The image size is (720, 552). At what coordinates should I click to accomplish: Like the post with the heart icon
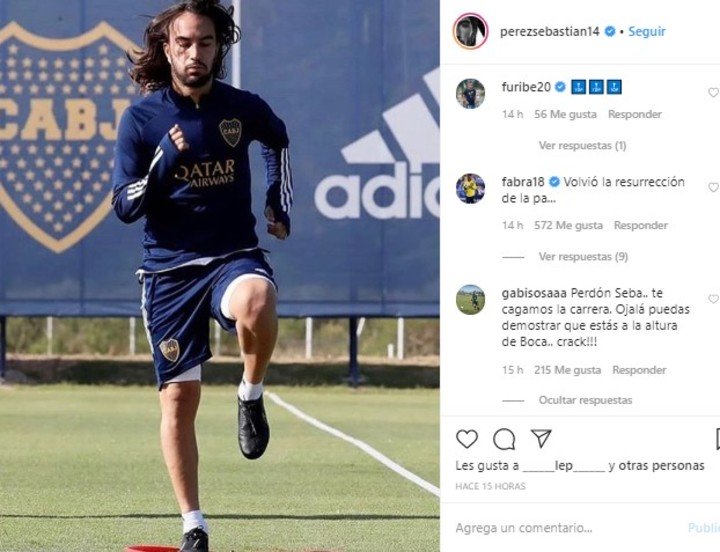[467, 439]
